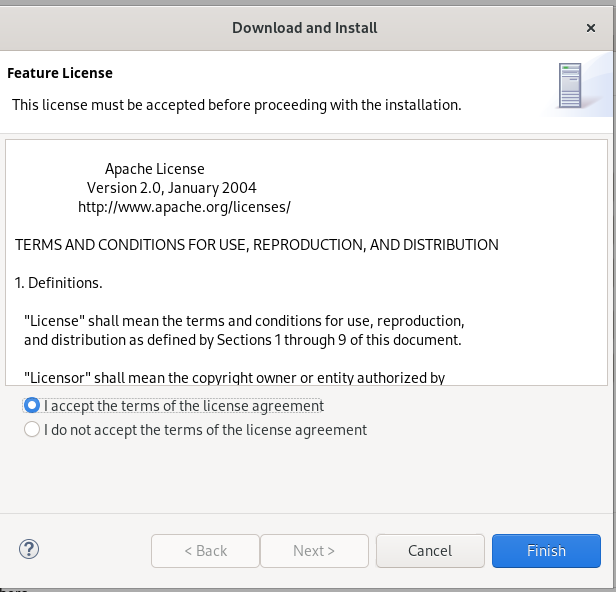Viewport: 616px width, 592px height.
Task: Click the 'Download and Install' title bar text
Action: coord(304,28)
